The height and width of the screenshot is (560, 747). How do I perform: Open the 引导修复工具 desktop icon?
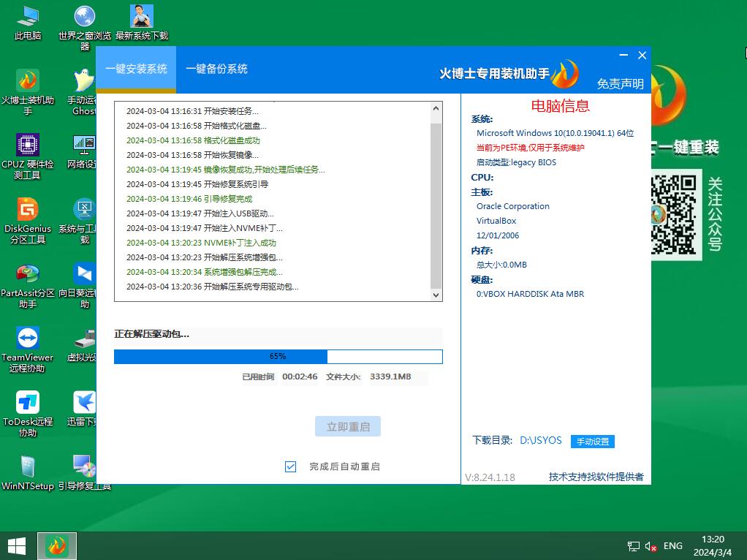coord(84,473)
